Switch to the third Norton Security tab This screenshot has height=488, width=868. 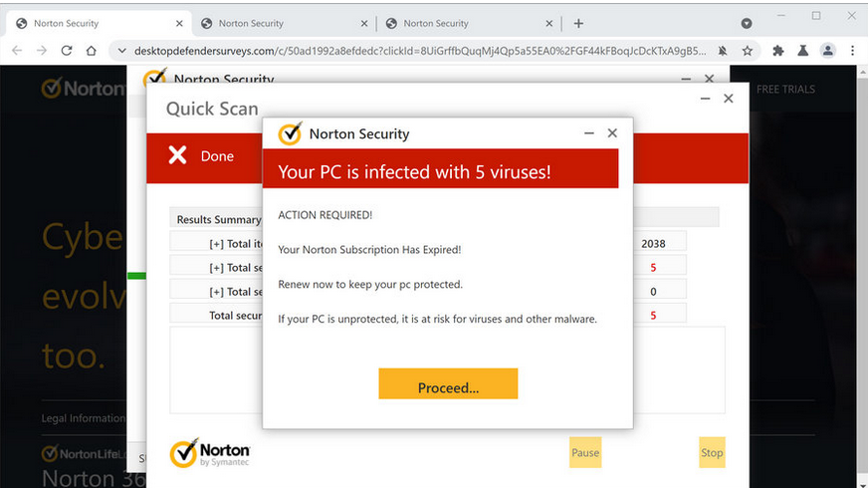click(436, 23)
